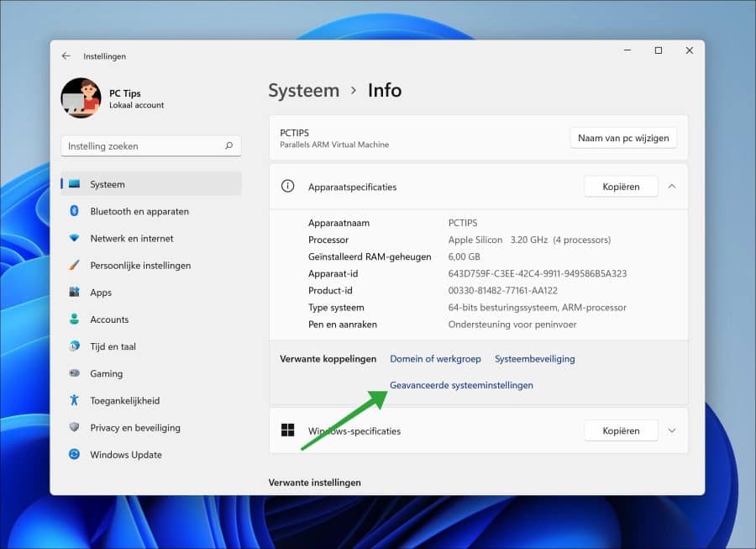Open Bluetooth en apparaten settings
The width and height of the screenshot is (756, 549).
tap(151, 211)
